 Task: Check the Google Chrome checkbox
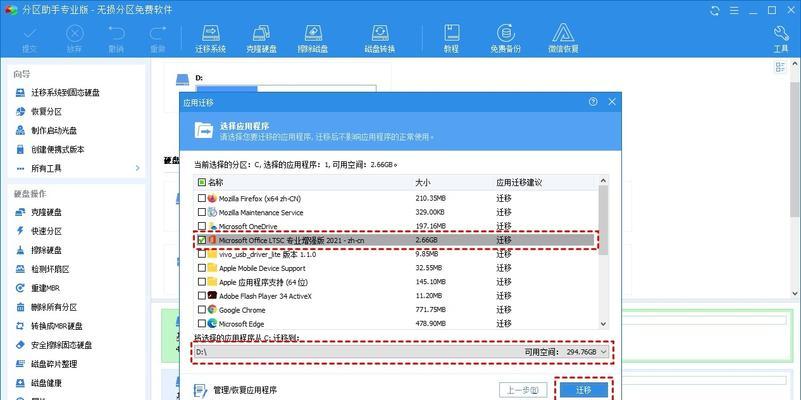point(202,310)
